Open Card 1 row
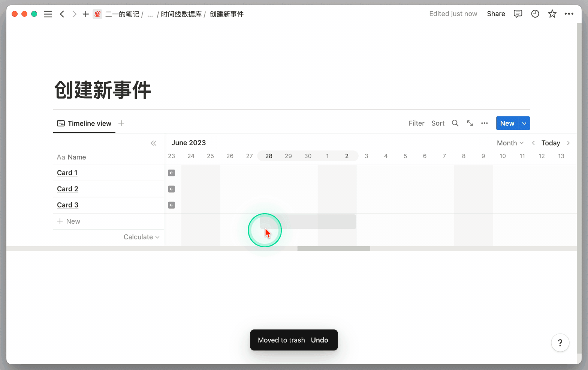The width and height of the screenshot is (588, 370). 67,173
